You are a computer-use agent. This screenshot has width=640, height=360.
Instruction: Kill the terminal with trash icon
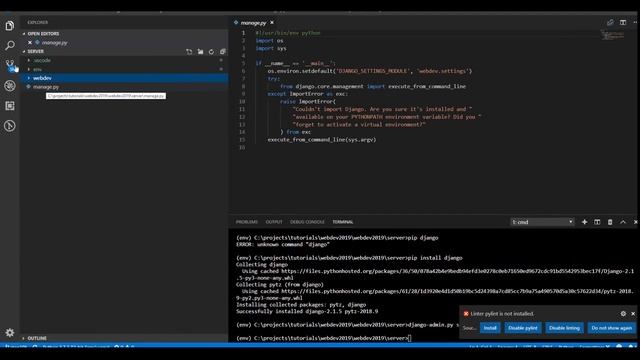tap(610, 222)
